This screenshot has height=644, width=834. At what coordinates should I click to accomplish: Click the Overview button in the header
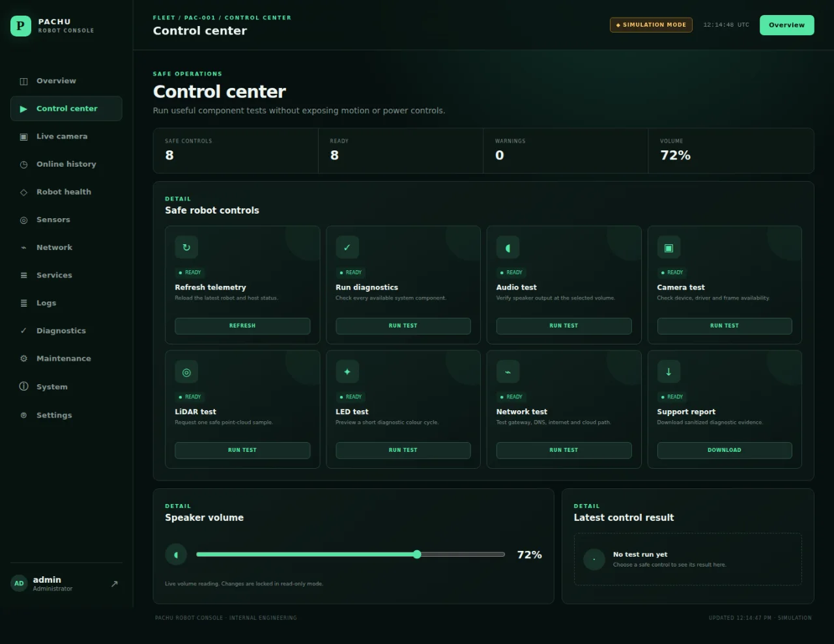786,25
